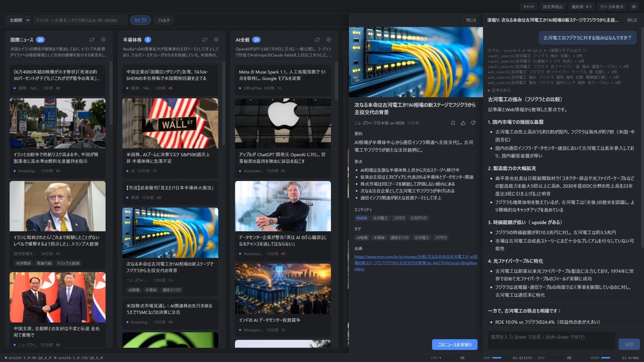Click the 通信インフラ tag in article detail
The image size is (644, 362).
click(399, 238)
